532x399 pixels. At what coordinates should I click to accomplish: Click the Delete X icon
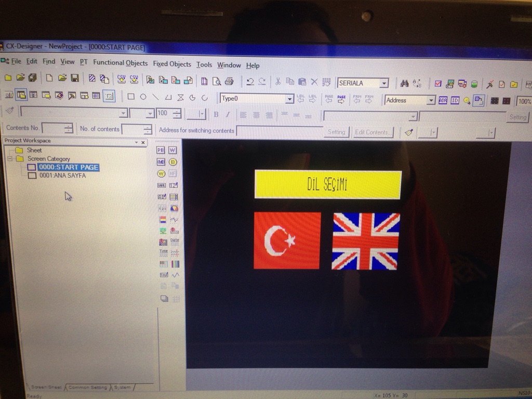coord(314,82)
